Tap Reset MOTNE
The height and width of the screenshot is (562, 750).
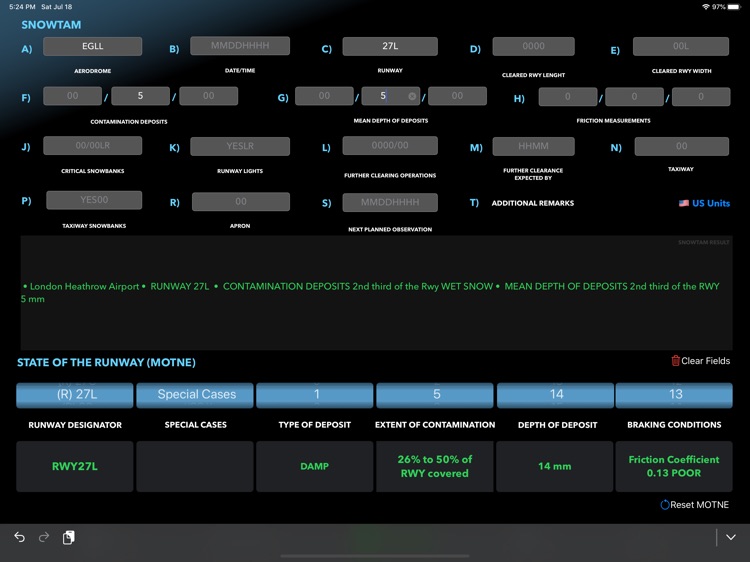coord(695,505)
